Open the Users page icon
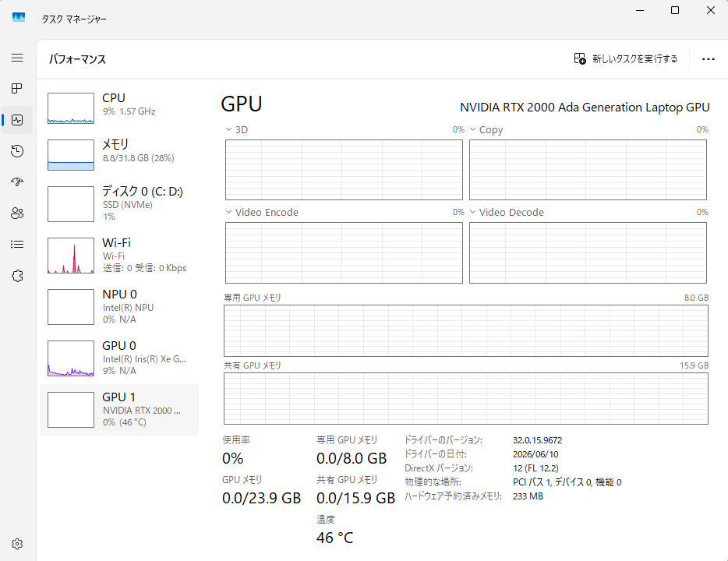The image size is (728, 561). [x=17, y=213]
